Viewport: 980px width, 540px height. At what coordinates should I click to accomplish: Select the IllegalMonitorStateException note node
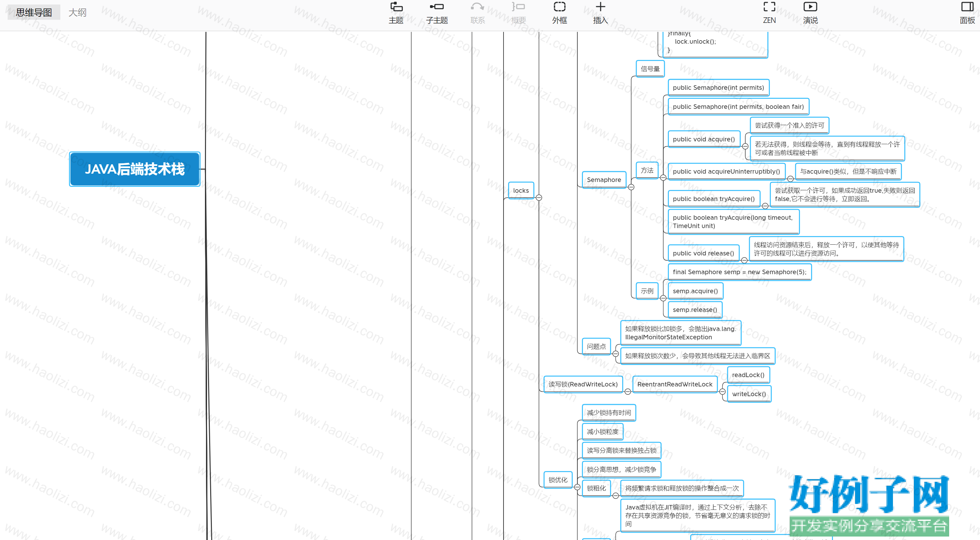click(x=681, y=333)
